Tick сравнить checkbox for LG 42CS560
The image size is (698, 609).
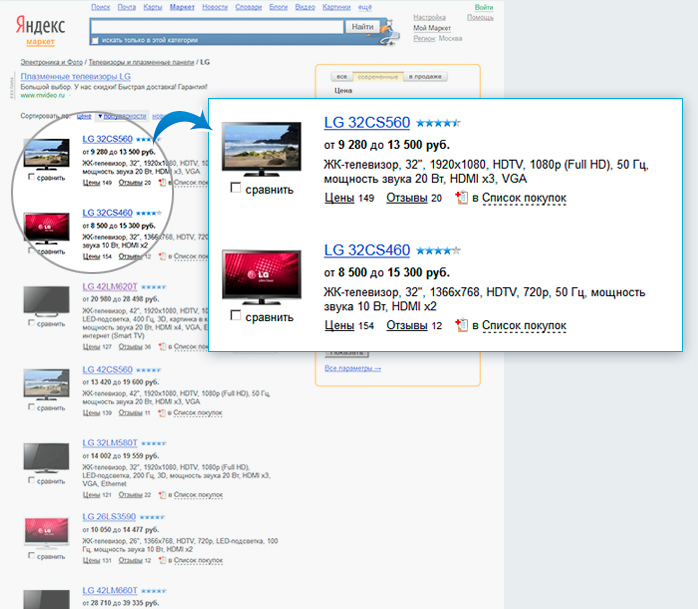coord(31,406)
